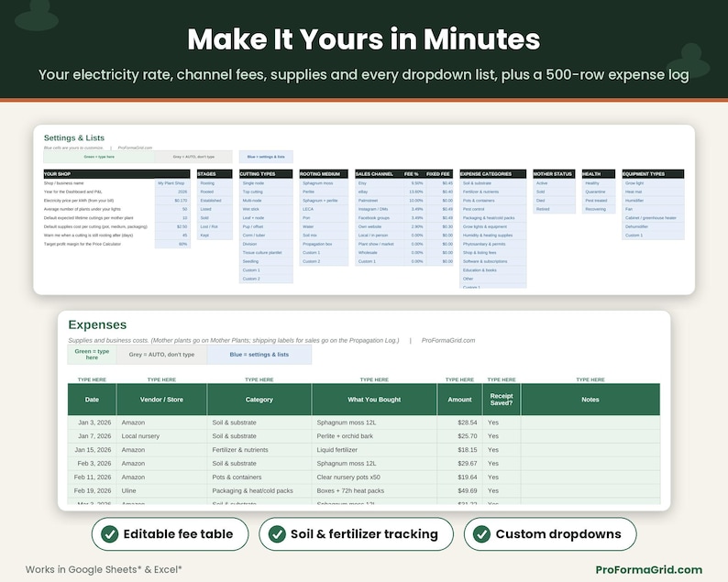Image resolution: width=728 pixels, height=582 pixels.
Task: Open the Category cell for the Jan 15, 2026 row
Action: tap(259, 450)
